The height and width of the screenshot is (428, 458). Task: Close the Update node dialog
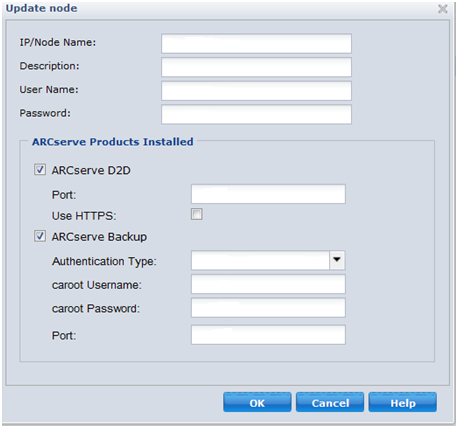pyautogui.click(x=442, y=9)
